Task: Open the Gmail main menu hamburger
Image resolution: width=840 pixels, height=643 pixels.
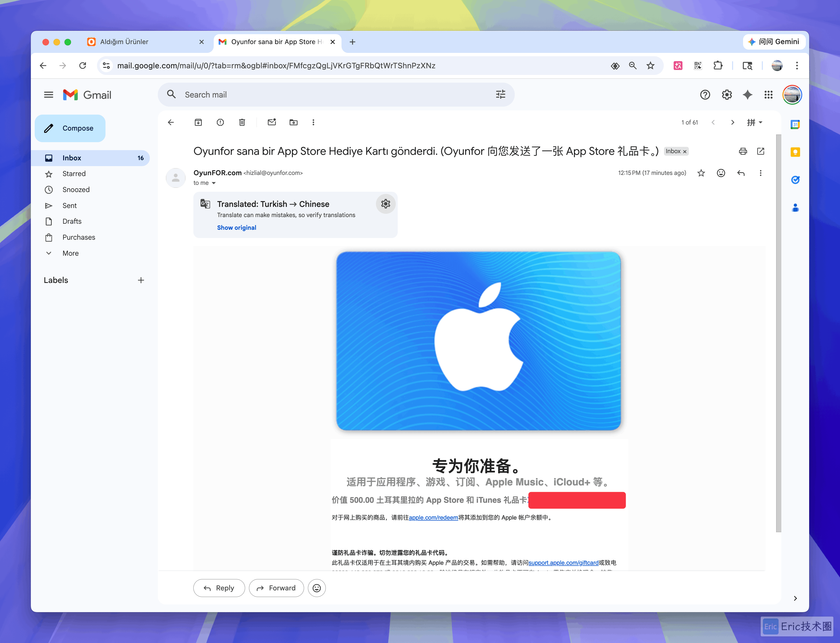Action: click(48, 94)
